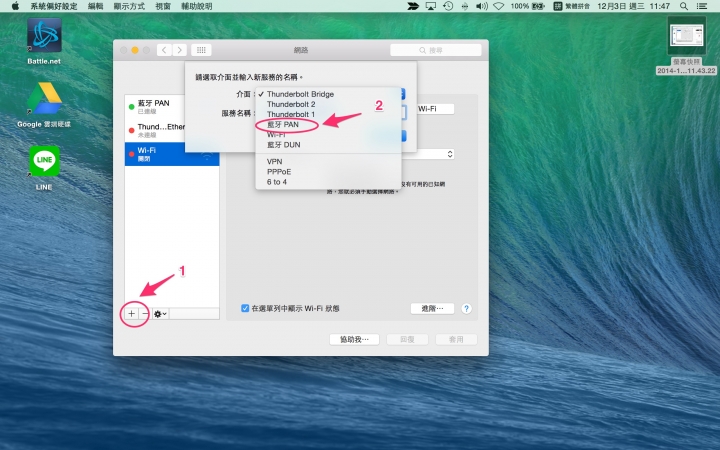Open the gear action menu

tap(160, 314)
